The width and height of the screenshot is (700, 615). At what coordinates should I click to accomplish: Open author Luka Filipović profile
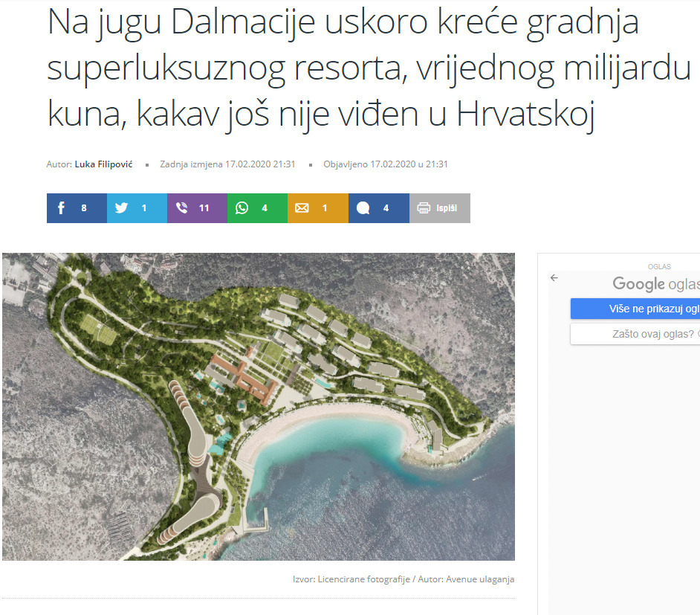pyautogui.click(x=103, y=164)
